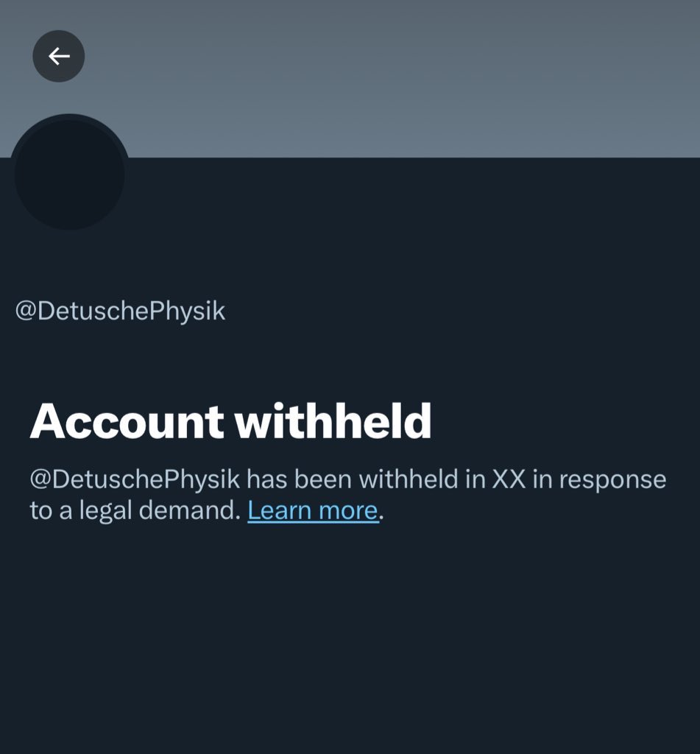Select the @DetuschePhysik mention in the notice
The height and width of the screenshot is (754, 700).
tap(135, 479)
